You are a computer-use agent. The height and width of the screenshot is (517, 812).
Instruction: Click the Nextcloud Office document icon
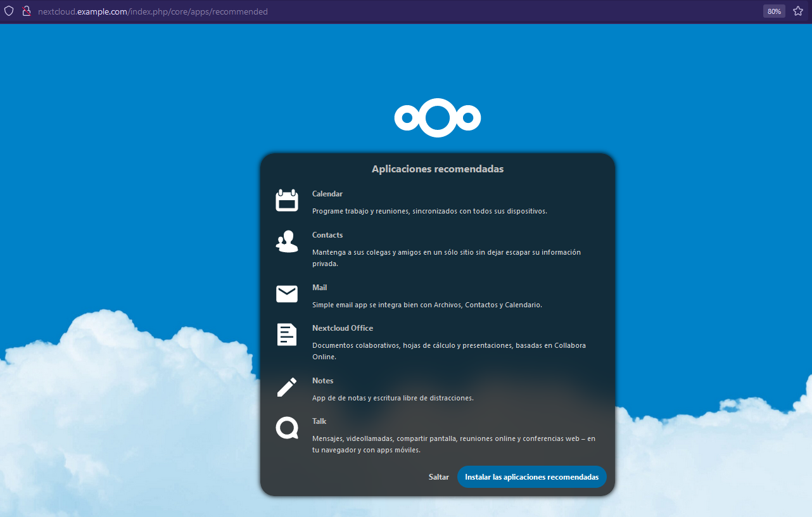pyautogui.click(x=287, y=335)
